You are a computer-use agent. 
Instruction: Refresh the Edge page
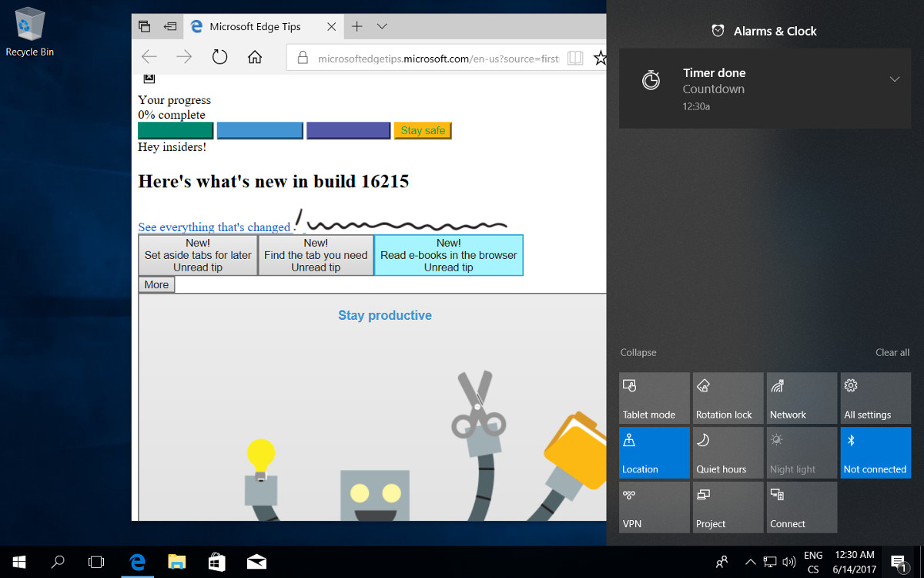[x=219, y=57]
